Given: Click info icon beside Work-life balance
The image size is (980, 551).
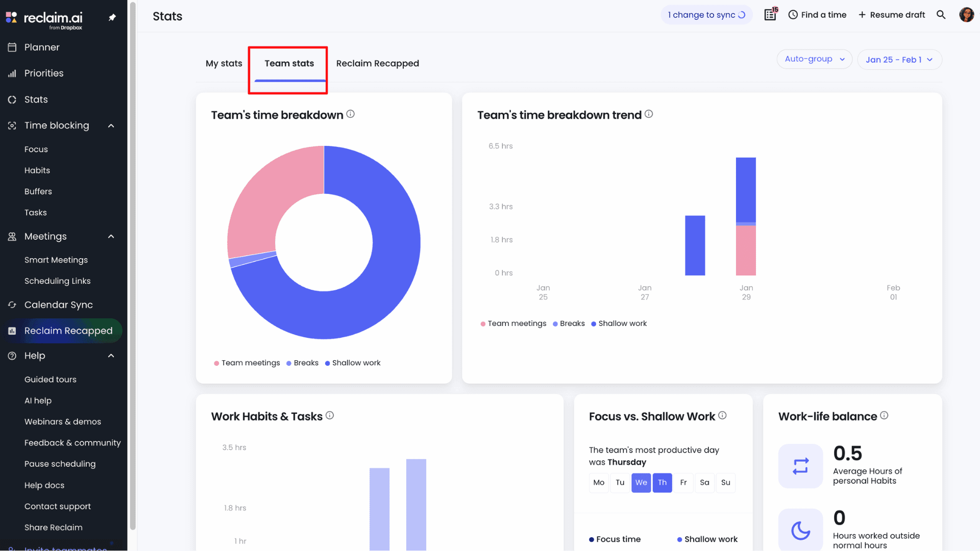Looking at the screenshot, I should click(884, 416).
